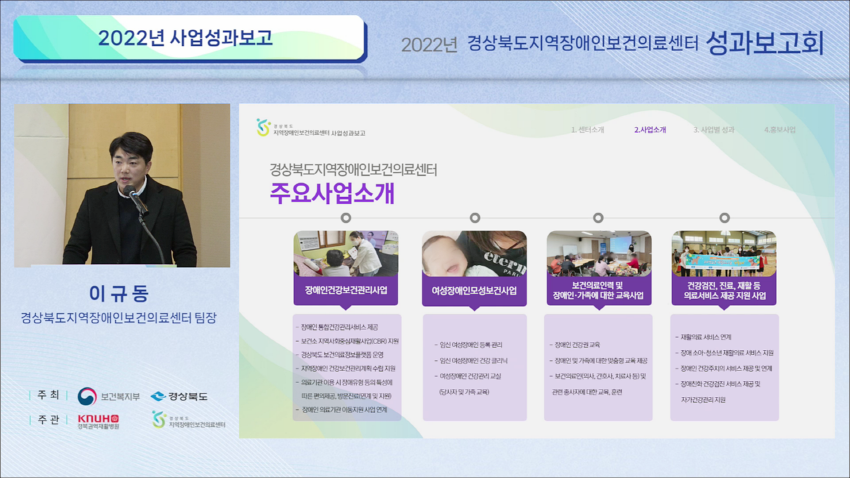
Task: Click list item 장애 소아·청소년 재활의료 서비스 지원
Action: click(727, 353)
